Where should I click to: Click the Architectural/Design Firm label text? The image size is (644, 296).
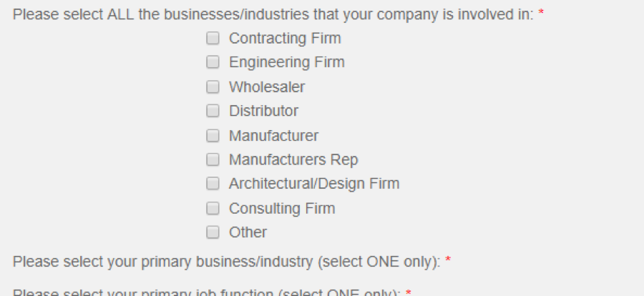click(314, 184)
